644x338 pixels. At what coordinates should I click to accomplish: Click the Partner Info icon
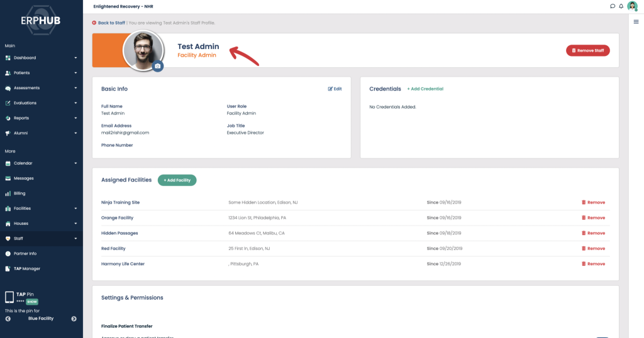pos(8,254)
